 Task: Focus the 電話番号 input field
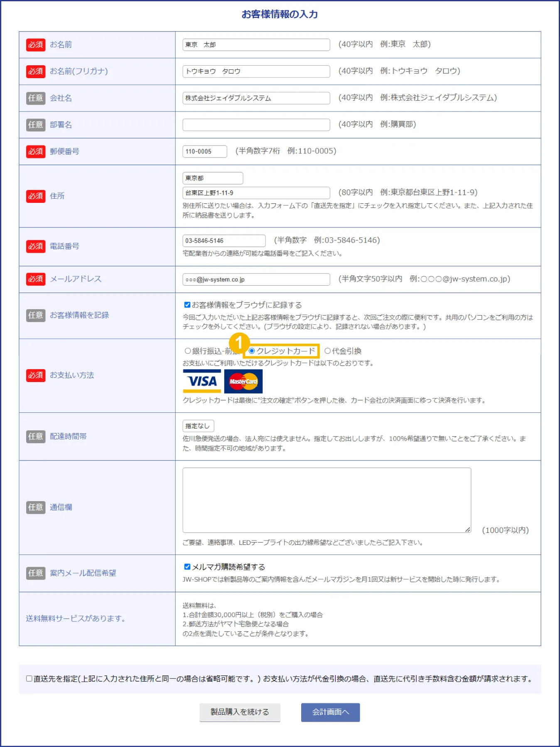[x=224, y=241]
